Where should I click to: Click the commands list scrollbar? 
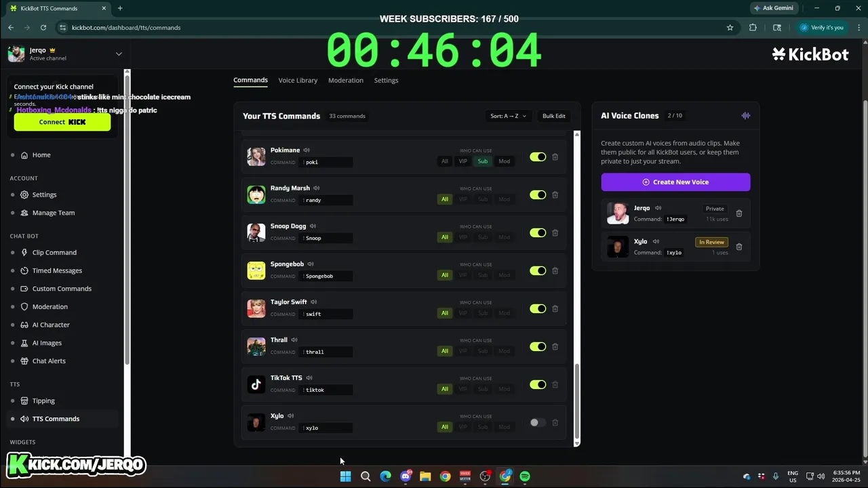[x=577, y=401]
